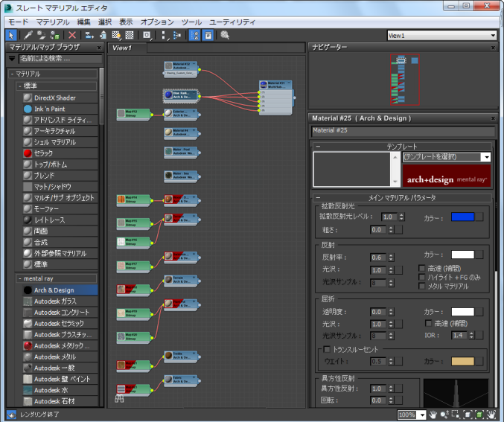Open ユーティリティ menu

pos(232,22)
